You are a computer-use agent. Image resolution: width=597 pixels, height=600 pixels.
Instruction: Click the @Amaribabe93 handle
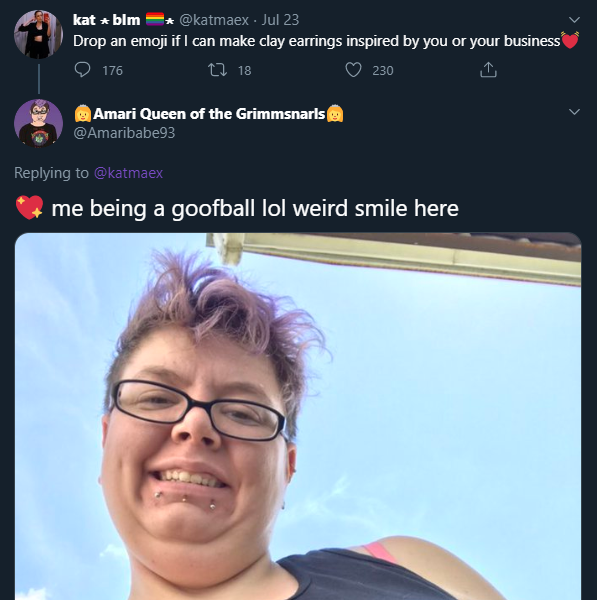click(x=124, y=133)
